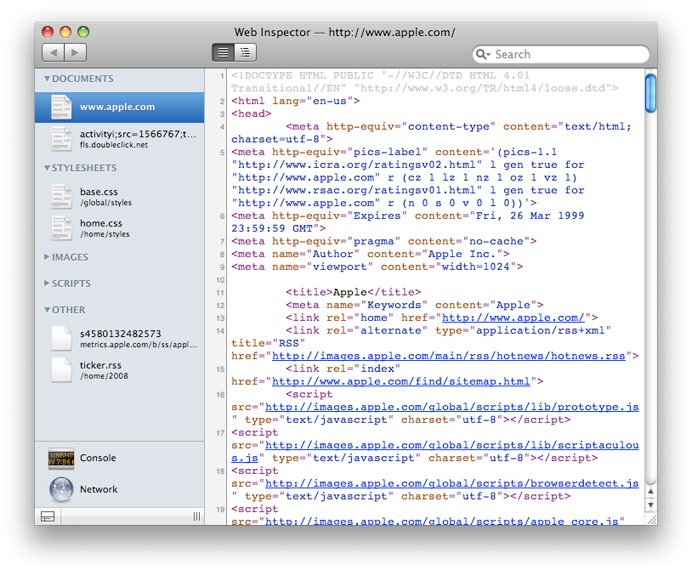Collapse the OTHER section
Image resolution: width=692 pixels, height=573 pixels.
(x=47, y=310)
